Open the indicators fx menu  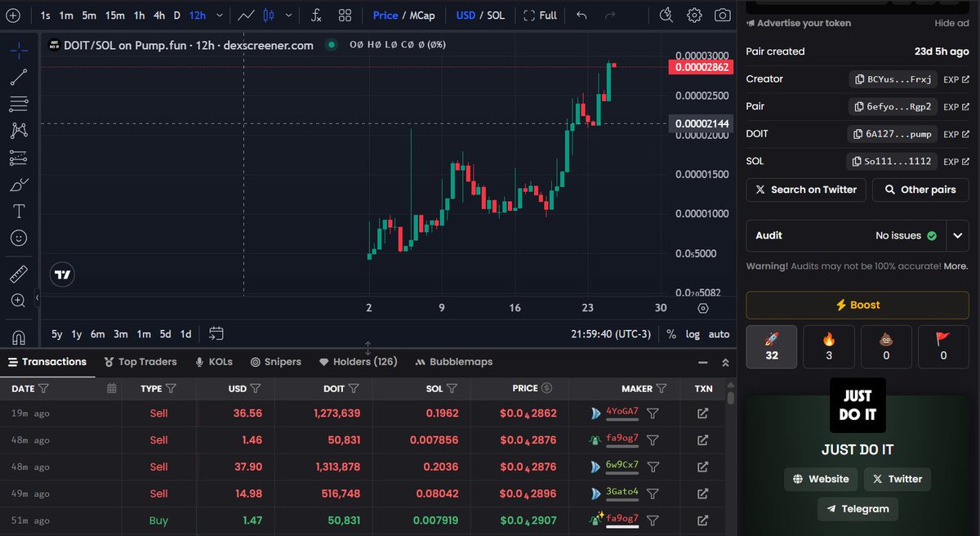[316, 16]
